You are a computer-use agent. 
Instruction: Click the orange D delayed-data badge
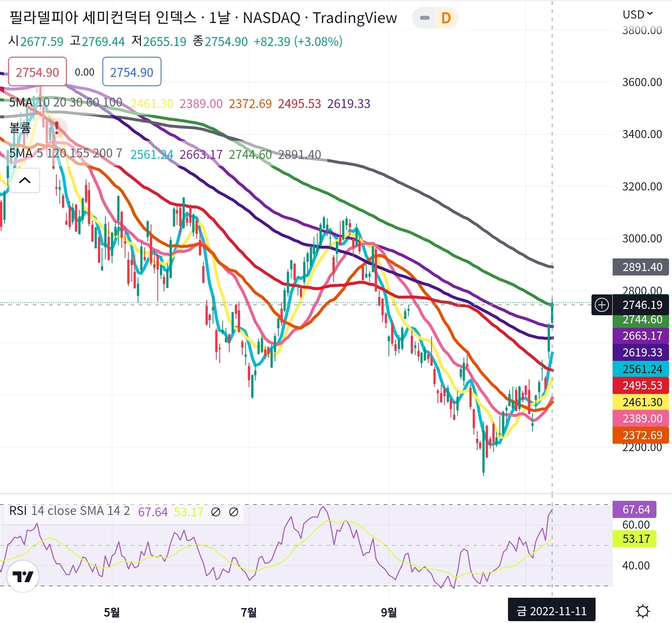click(446, 18)
